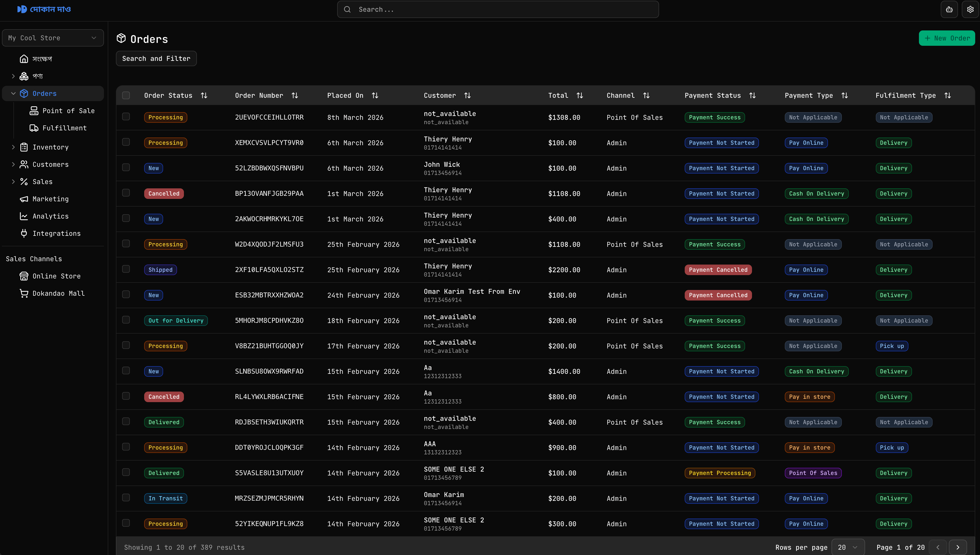Screen dimensions: 980x555
Task: Open the Sales menu entry
Action: pyautogui.click(x=43, y=181)
